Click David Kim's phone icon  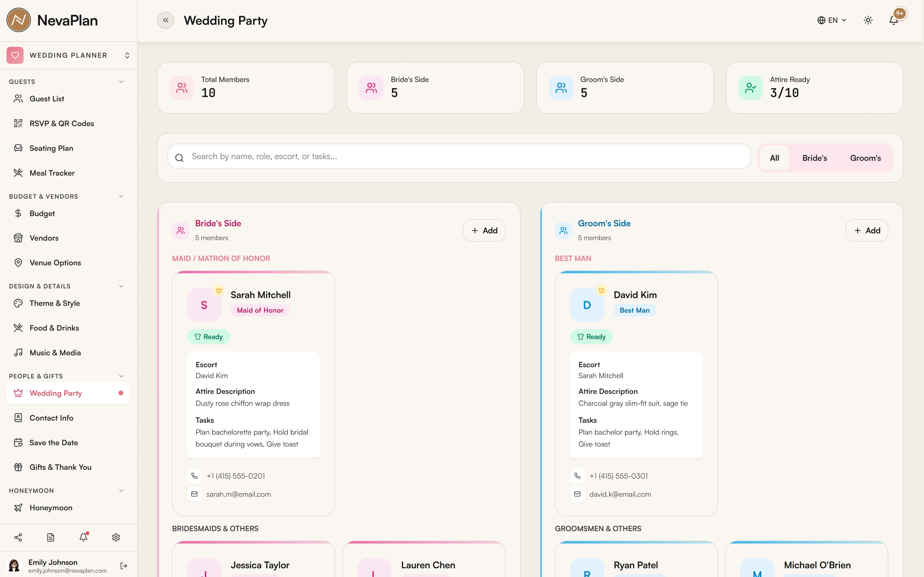pyautogui.click(x=577, y=476)
